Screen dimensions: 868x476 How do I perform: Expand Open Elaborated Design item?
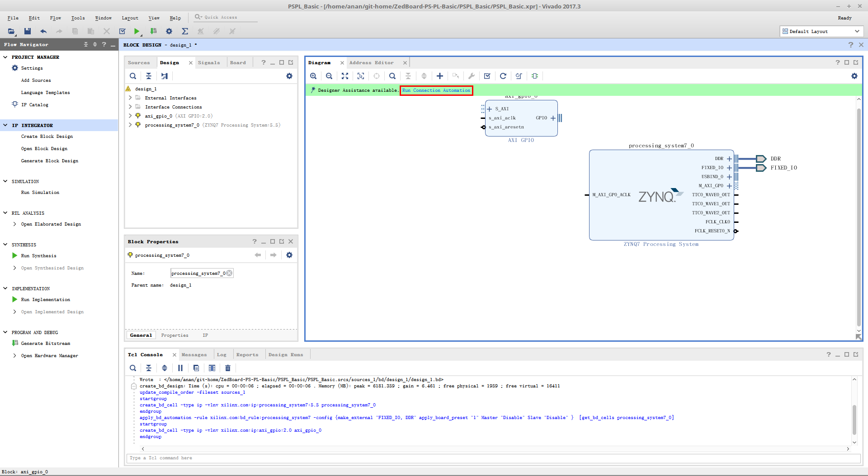15,224
